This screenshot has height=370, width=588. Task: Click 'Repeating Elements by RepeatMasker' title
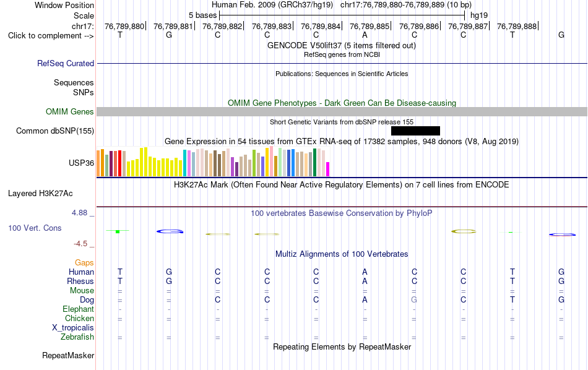pos(342,346)
